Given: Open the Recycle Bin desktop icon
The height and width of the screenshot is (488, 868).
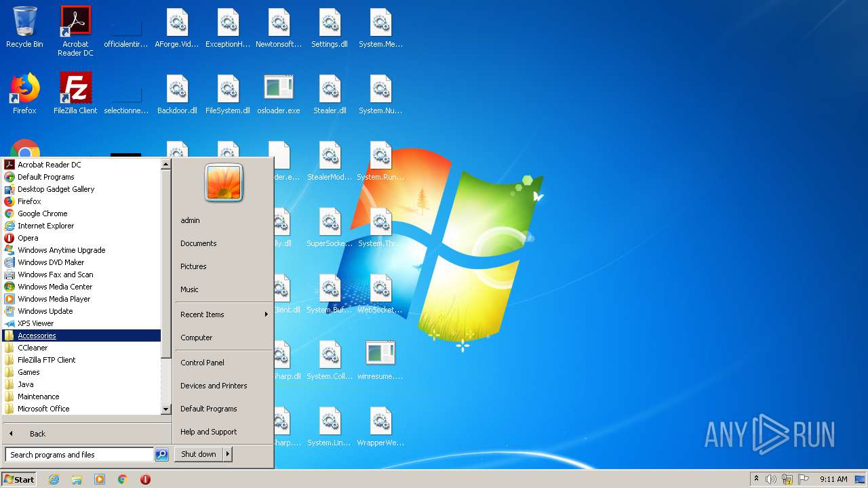Looking at the screenshot, I should (x=24, y=28).
